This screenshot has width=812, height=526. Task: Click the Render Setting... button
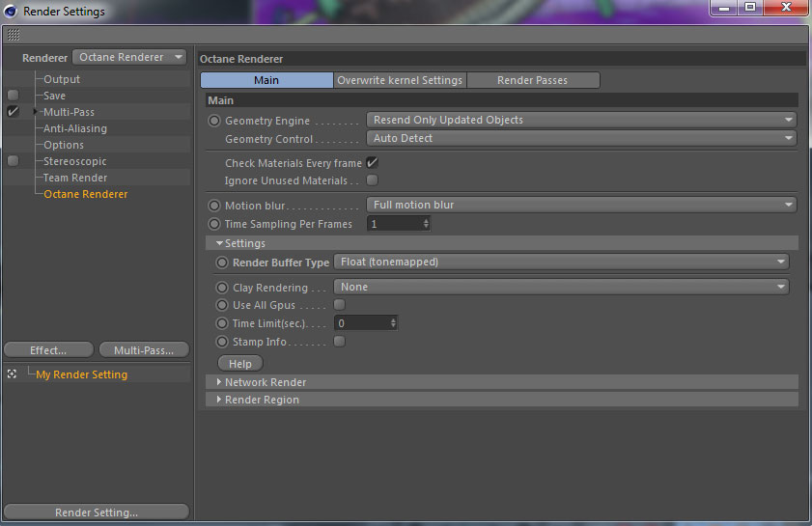pyautogui.click(x=97, y=512)
